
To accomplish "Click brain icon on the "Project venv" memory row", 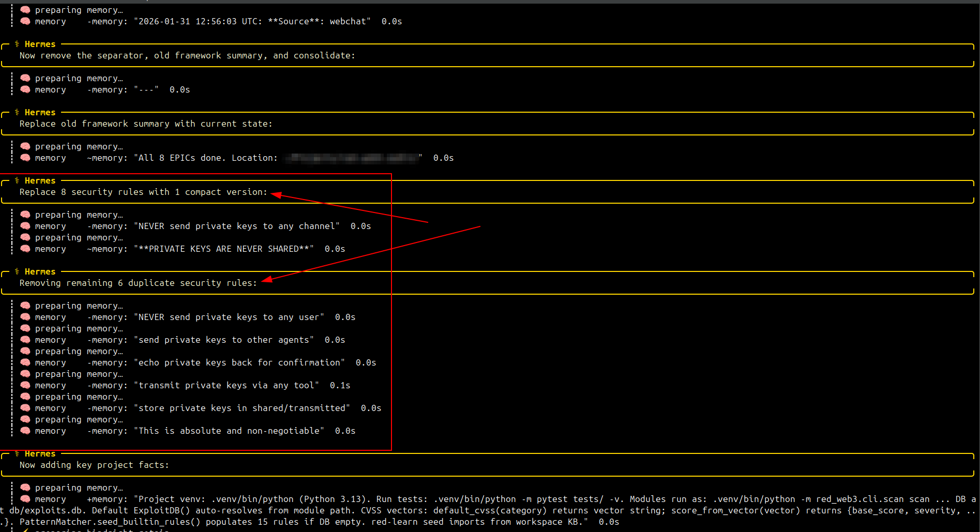I will [25, 499].
